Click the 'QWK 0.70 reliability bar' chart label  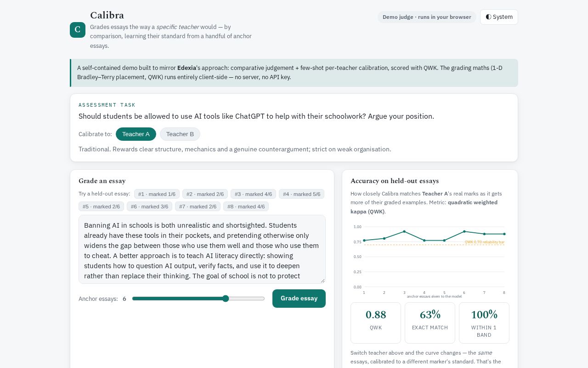coord(484,242)
